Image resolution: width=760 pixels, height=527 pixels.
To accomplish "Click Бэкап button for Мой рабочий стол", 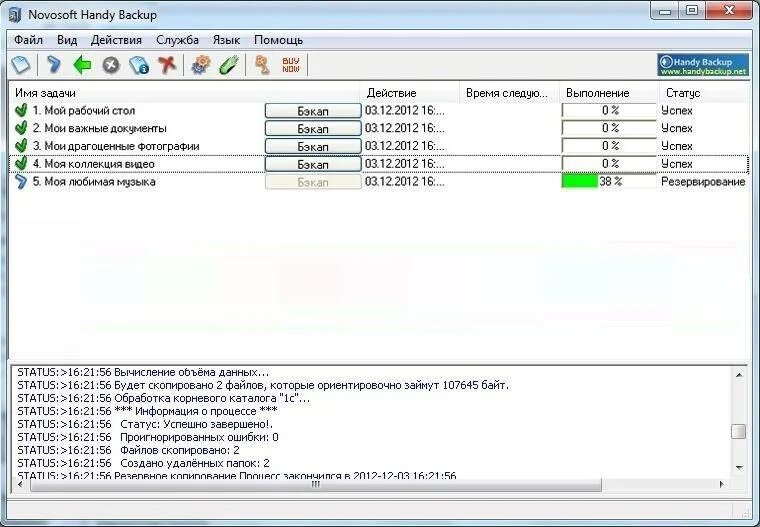I will point(313,111).
